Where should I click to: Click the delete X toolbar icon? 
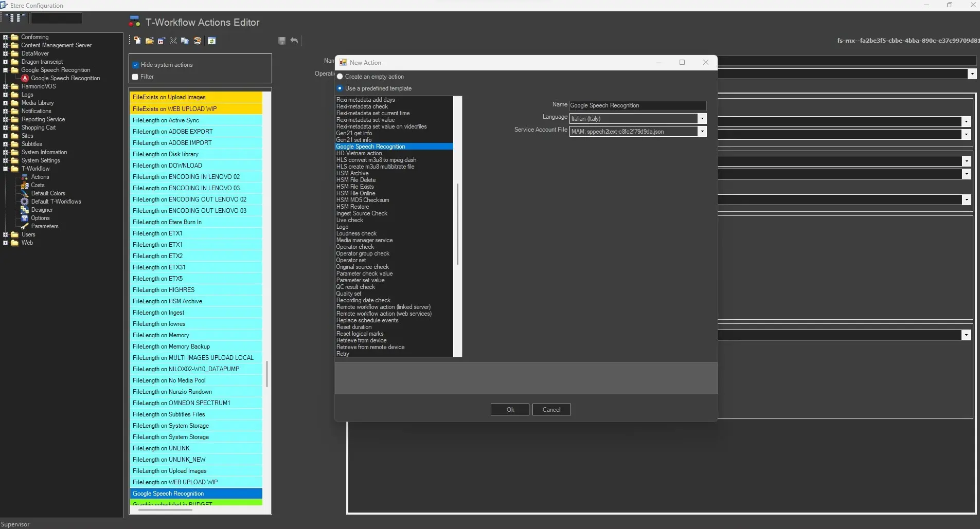point(173,41)
